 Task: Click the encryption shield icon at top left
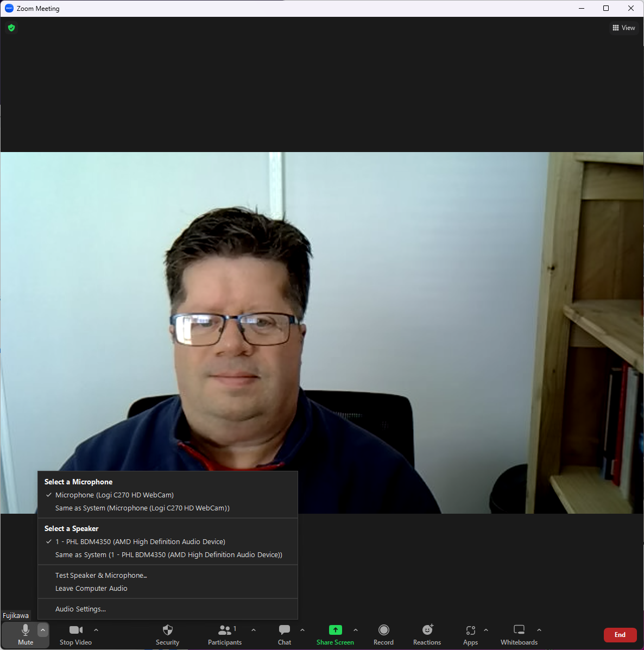click(11, 28)
